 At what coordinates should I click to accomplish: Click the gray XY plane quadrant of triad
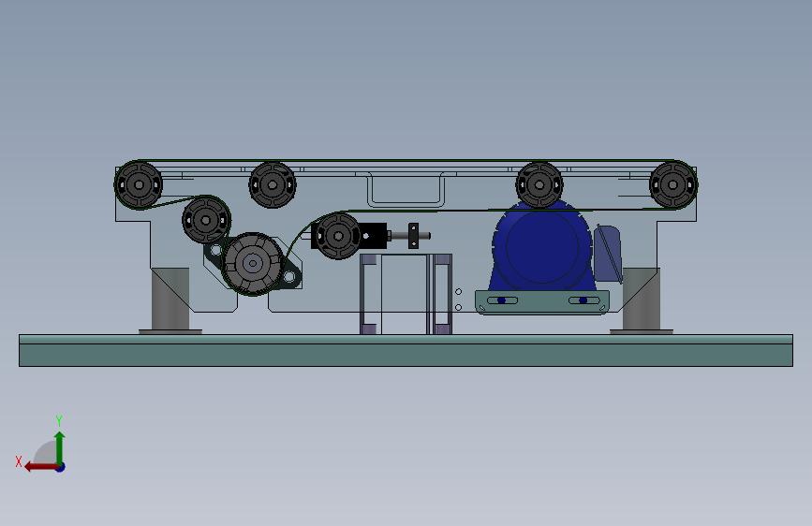coord(46,453)
